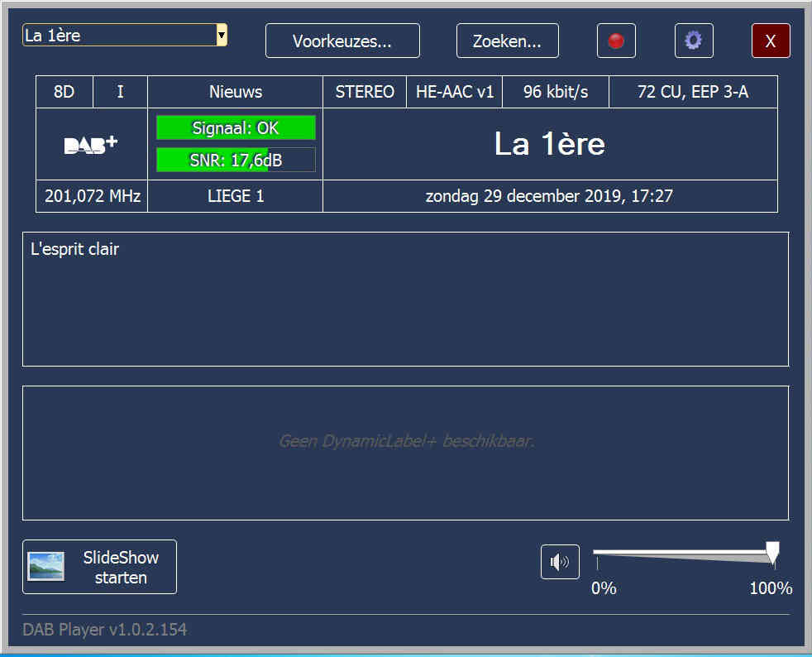Open settings via the gear icon
The width and height of the screenshot is (812, 657).
coord(694,41)
